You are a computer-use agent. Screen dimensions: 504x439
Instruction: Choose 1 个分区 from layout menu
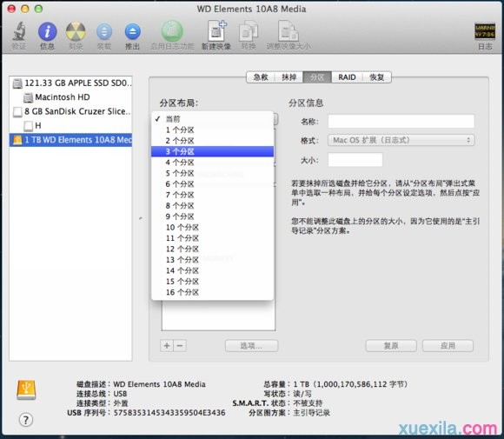[x=213, y=130]
